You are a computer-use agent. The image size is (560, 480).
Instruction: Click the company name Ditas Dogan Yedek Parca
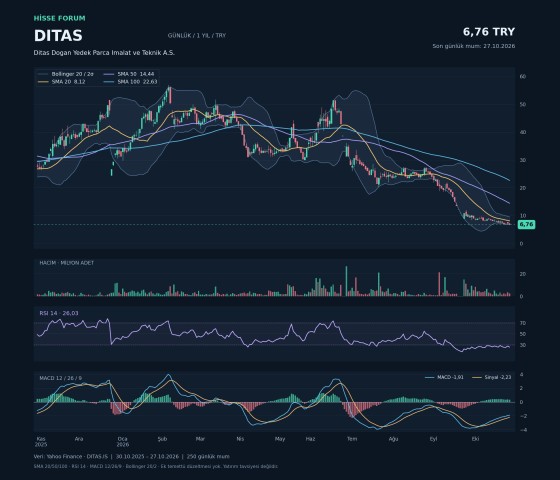coord(104,53)
